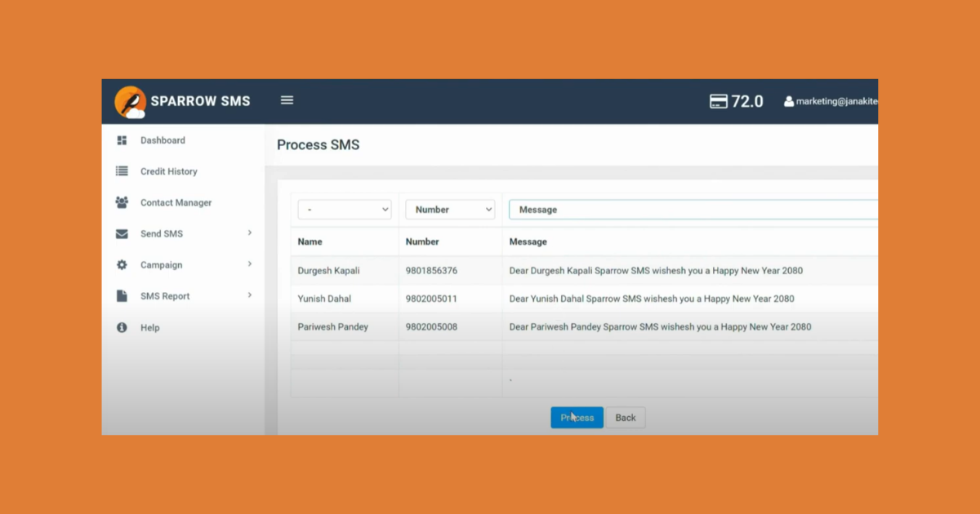Screen dimensions: 980x514
Task: Click the message addressed to Pariwesh Pandey
Action: 660,327
